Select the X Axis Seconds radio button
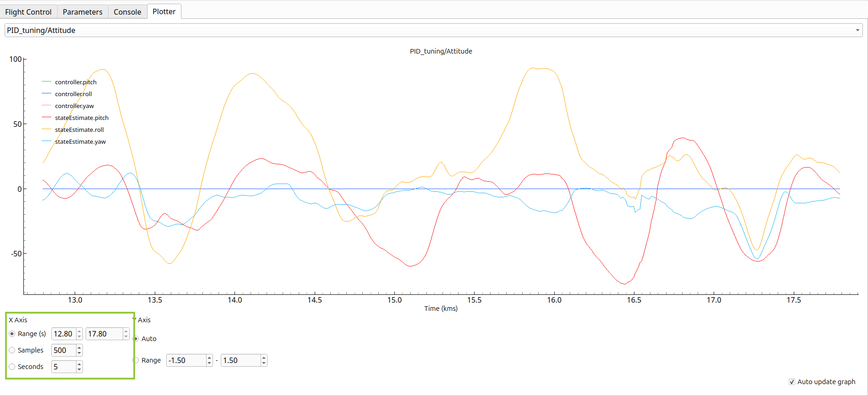The image size is (868, 396). (12, 367)
